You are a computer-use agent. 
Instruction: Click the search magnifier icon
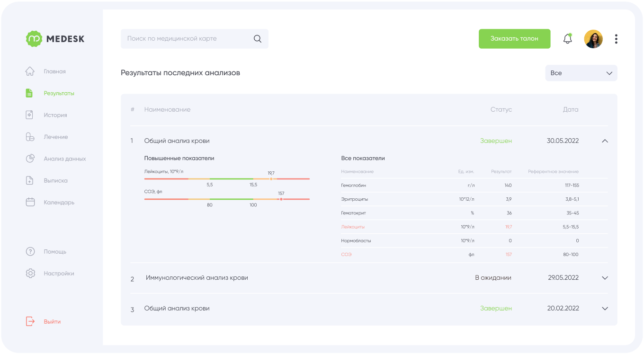point(258,39)
